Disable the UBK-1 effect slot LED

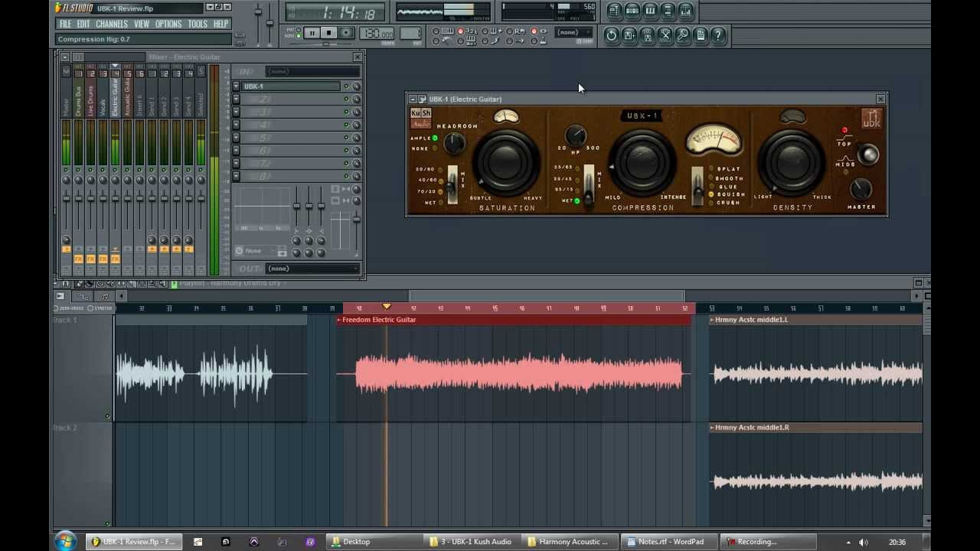click(x=346, y=86)
